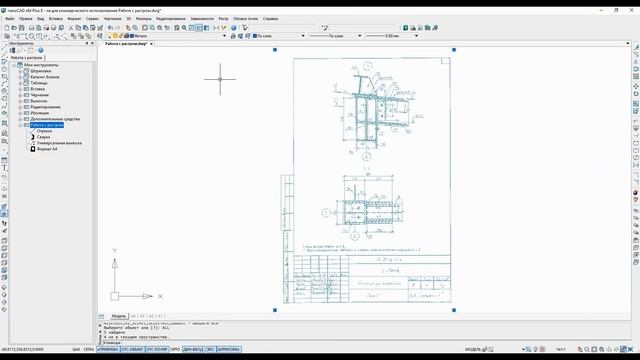The width and height of the screenshot is (640, 360).
Task: Click the layer color swatch next to layer name
Action: pyautogui.click(x=132, y=36)
